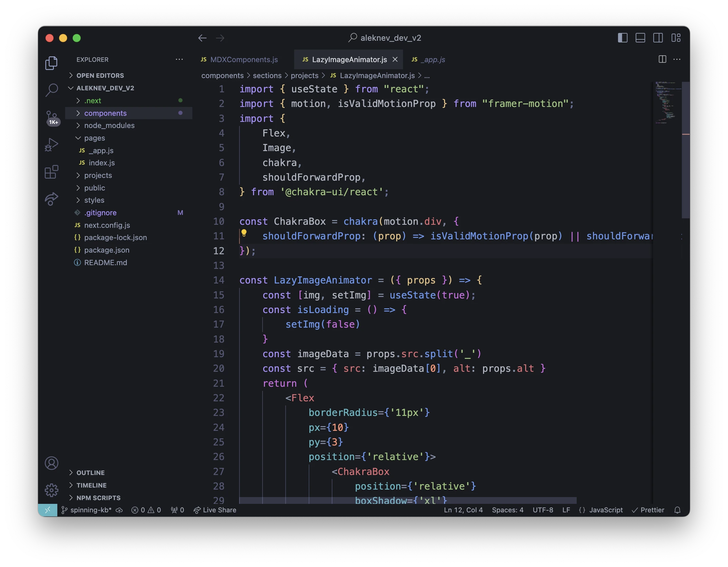Viewport: 728px width, 567px height.
Task: Toggle the bottom panel visibility
Action: point(640,38)
